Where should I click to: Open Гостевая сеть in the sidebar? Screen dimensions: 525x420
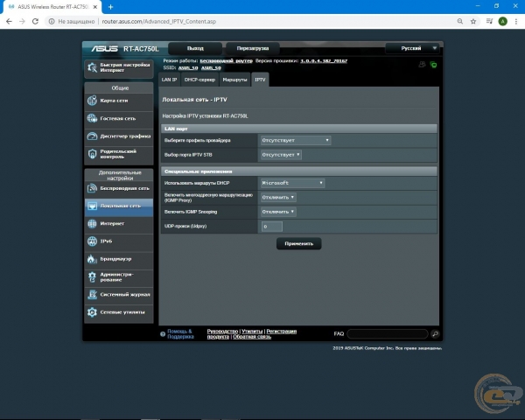tap(120, 118)
